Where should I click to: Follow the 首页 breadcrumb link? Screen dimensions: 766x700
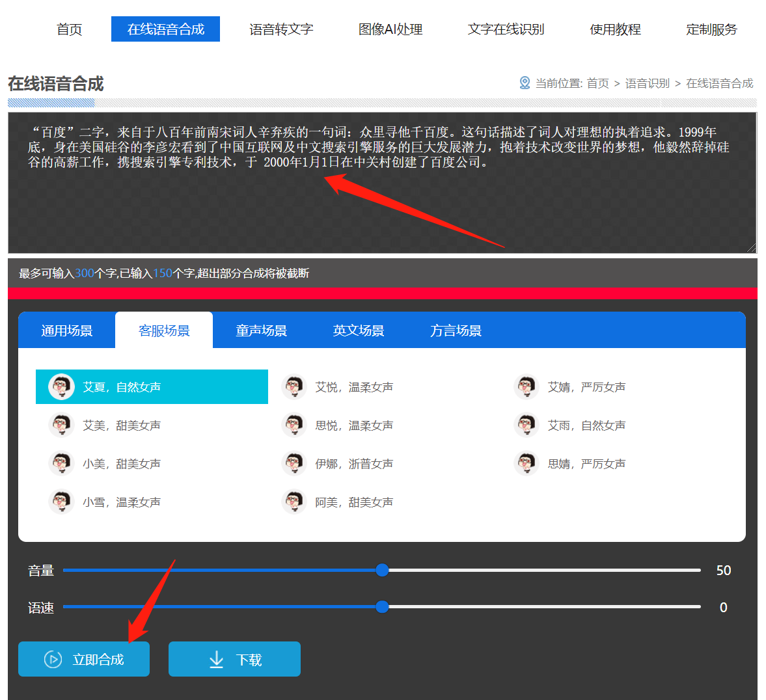[x=597, y=83]
